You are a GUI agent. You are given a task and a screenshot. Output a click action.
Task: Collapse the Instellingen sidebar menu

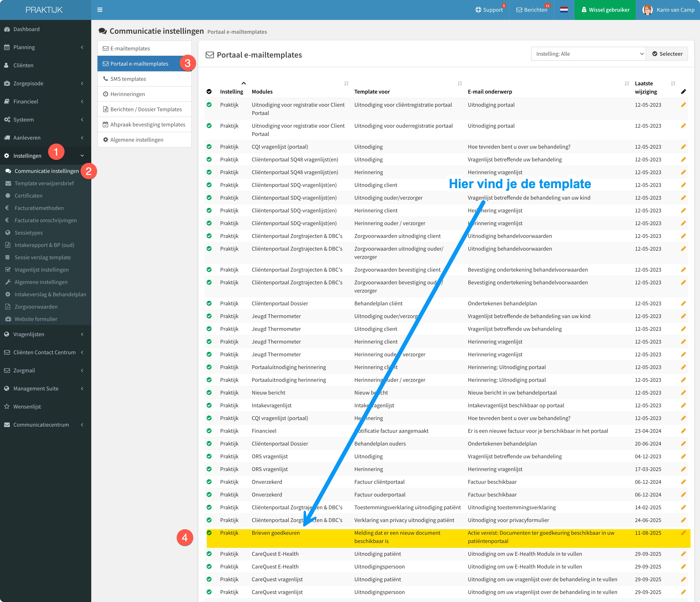tap(46, 156)
